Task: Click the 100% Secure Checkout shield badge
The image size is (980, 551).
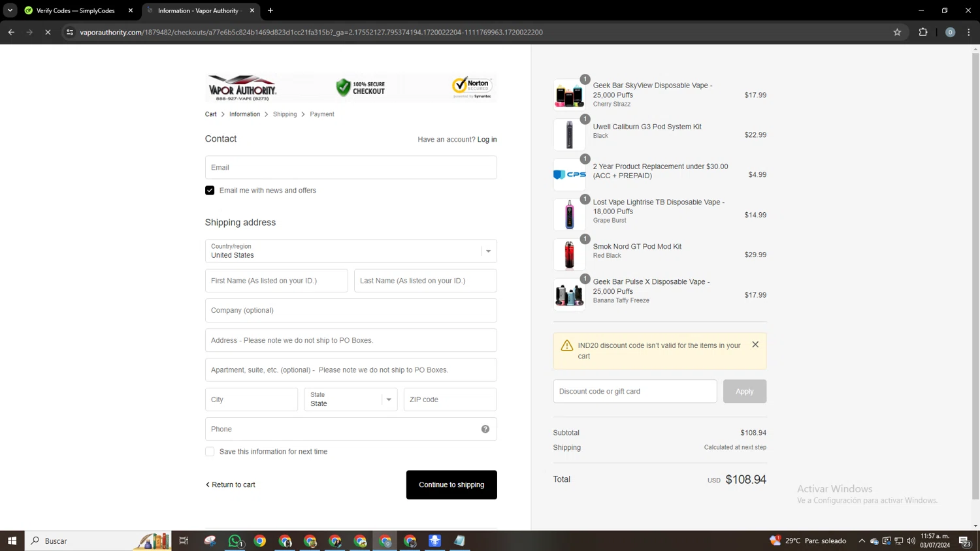Action: [361, 87]
